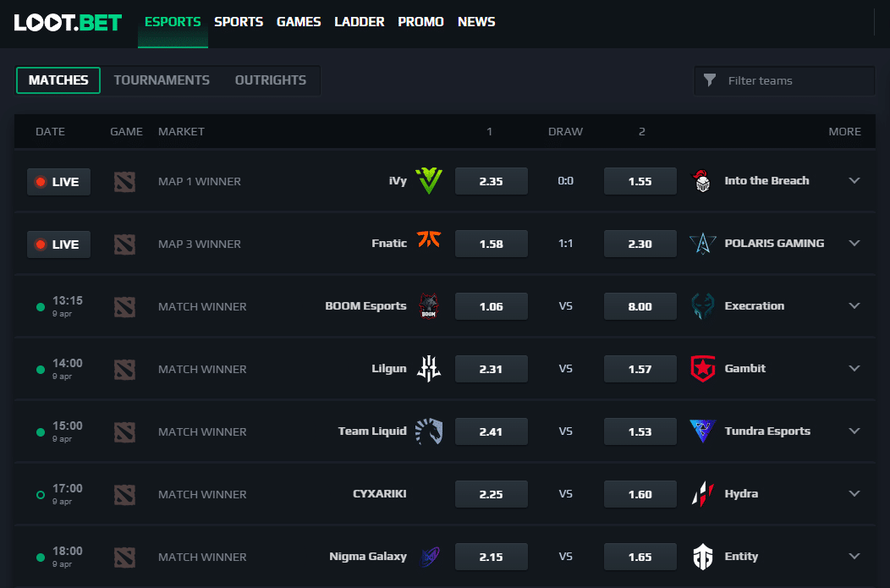Switch to the TOURNAMENTS tab
890x588 pixels.
(x=162, y=80)
